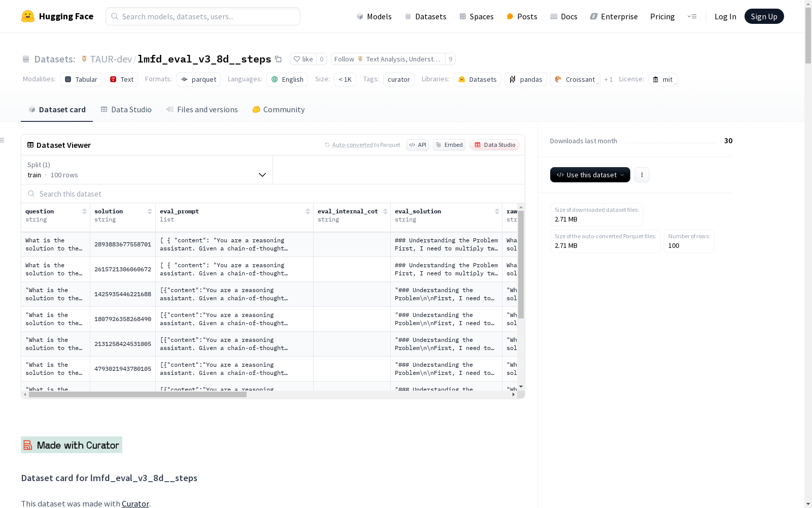Click the follower count 9
Screen dimensions: 812x508
click(x=450, y=59)
